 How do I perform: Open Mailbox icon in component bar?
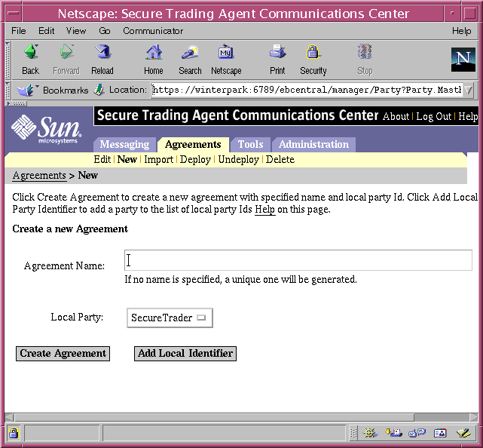point(393,433)
